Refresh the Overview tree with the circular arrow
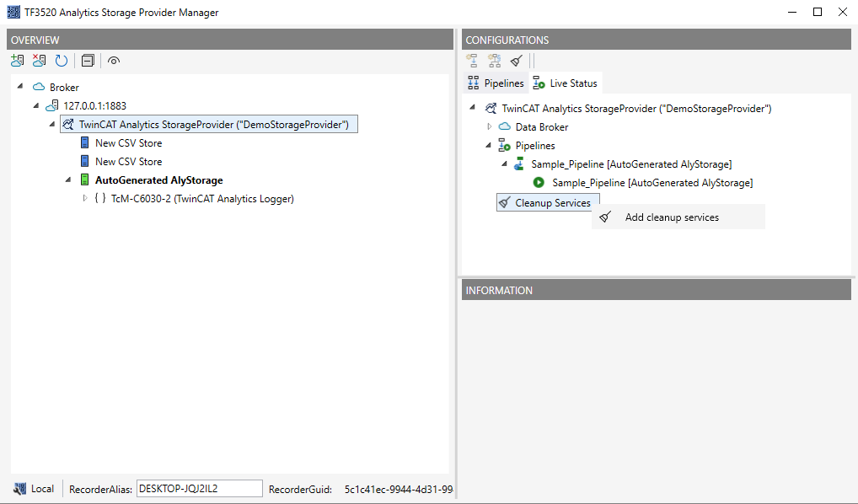Screen dimensions: 858x504 click(62, 61)
